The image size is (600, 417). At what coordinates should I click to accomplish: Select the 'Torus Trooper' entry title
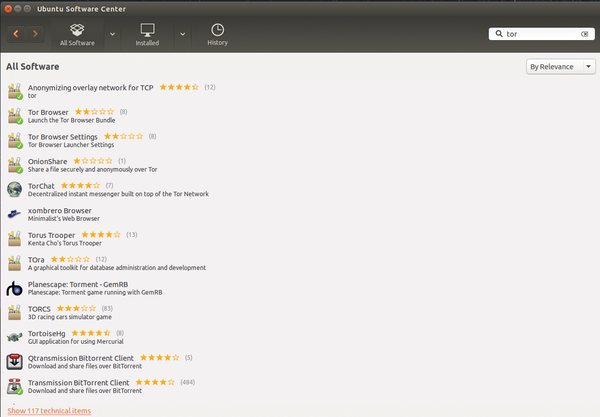click(52, 235)
